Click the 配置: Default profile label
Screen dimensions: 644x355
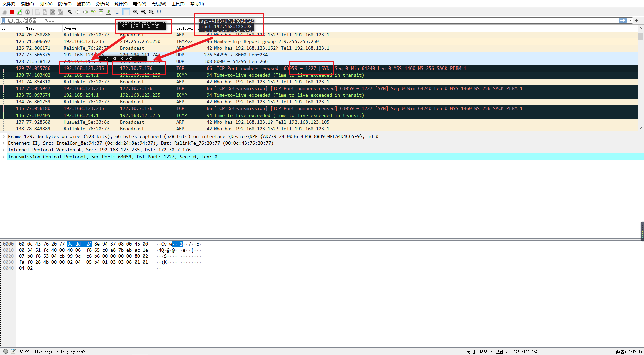click(629, 352)
